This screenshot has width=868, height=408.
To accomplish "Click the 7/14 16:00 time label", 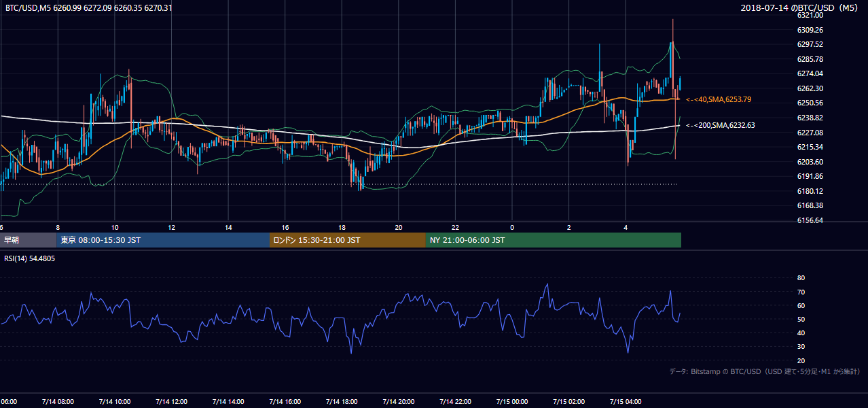I will [285, 401].
